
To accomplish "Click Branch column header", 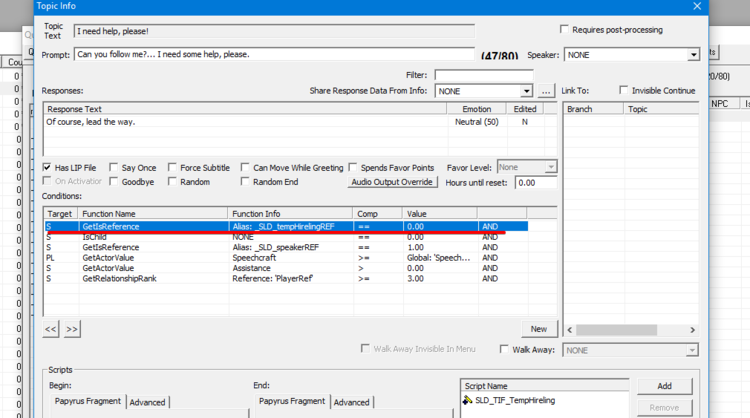I will 594,109.
